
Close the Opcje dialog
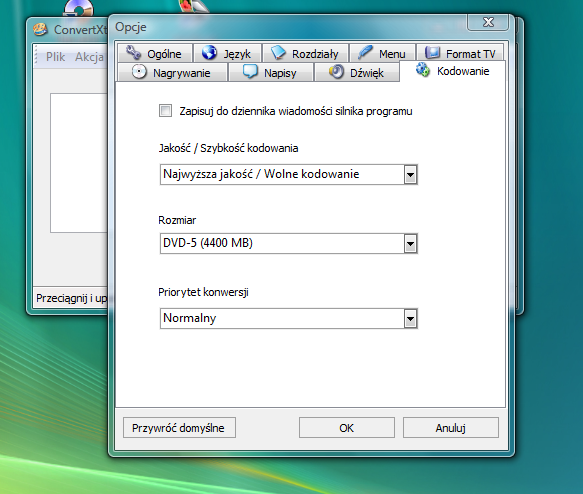[488, 22]
